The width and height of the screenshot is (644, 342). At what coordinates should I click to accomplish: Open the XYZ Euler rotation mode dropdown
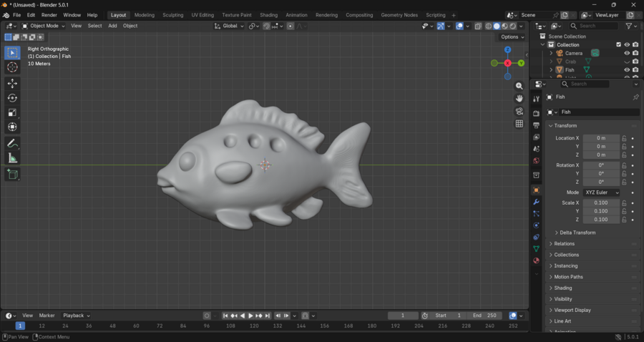(601, 192)
